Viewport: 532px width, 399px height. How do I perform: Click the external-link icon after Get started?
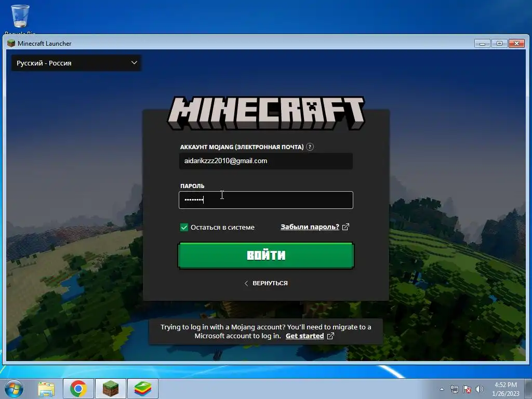pyautogui.click(x=330, y=336)
